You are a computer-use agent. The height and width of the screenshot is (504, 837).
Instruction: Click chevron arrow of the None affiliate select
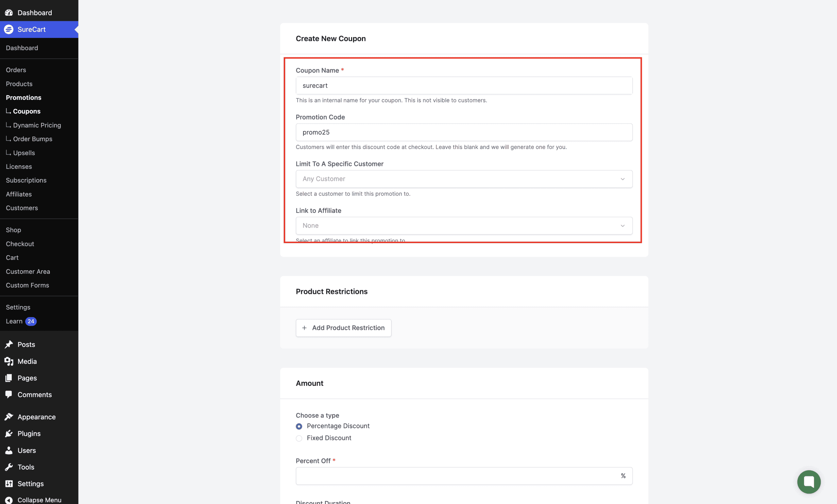[x=623, y=226]
